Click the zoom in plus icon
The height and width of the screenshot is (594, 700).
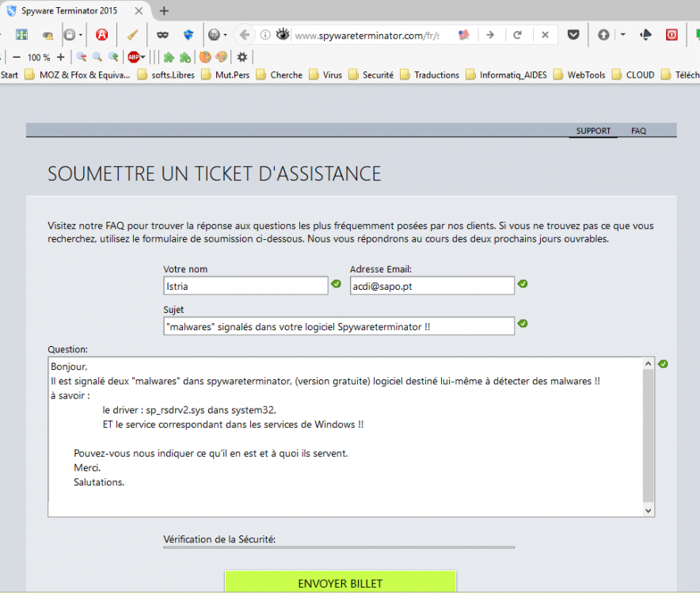tap(60, 57)
